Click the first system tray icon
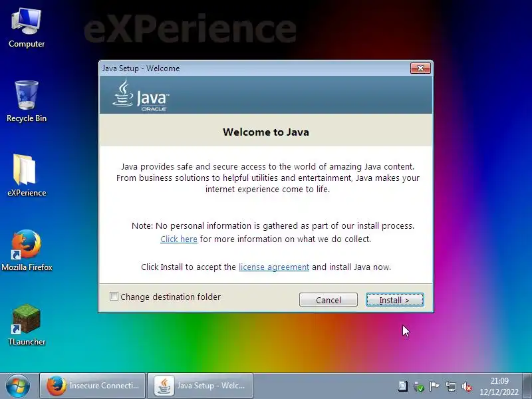 (403, 386)
